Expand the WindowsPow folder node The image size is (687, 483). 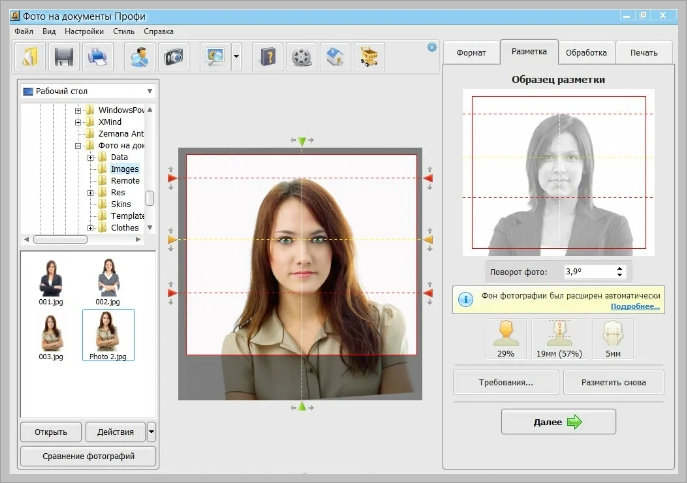[x=78, y=110]
